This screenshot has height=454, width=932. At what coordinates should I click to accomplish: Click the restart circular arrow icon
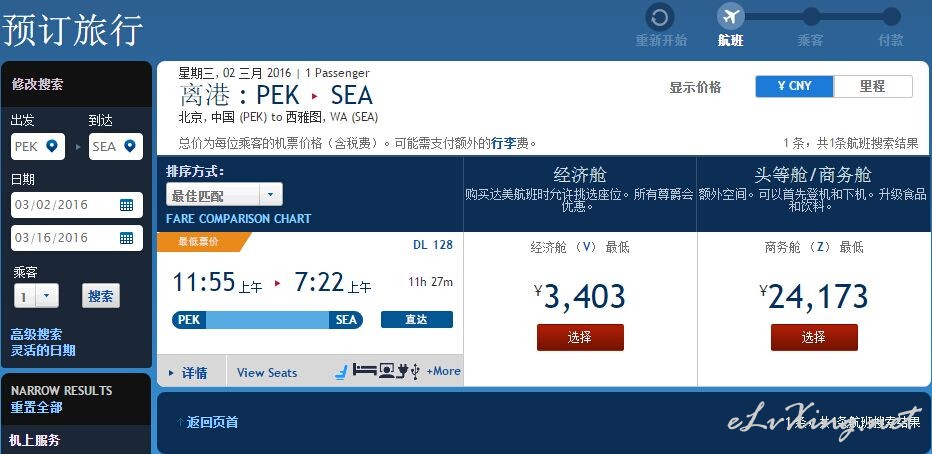pyautogui.click(x=660, y=17)
